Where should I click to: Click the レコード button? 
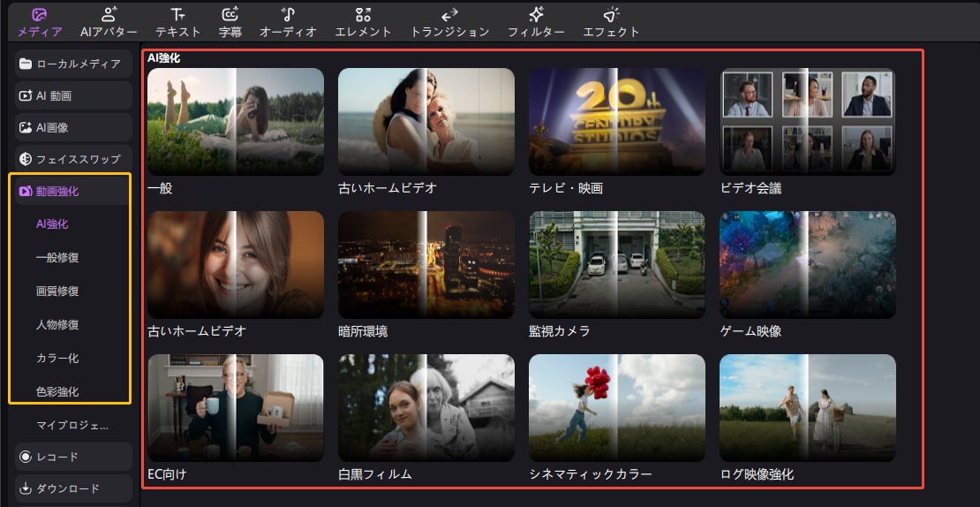[73, 457]
